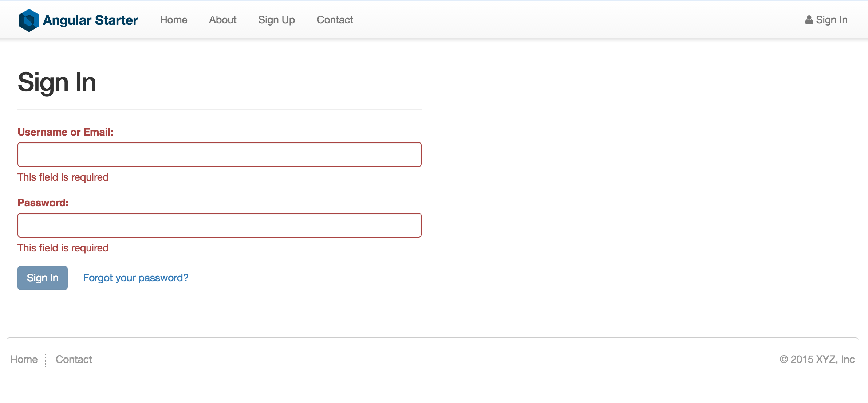Click the required error below username field
This screenshot has height=403, width=868.
click(63, 177)
